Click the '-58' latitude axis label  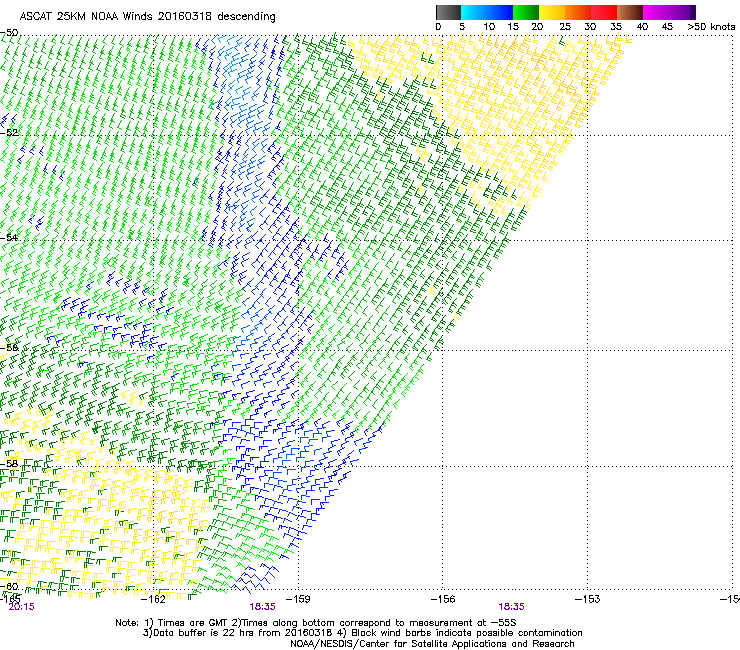point(9,464)
